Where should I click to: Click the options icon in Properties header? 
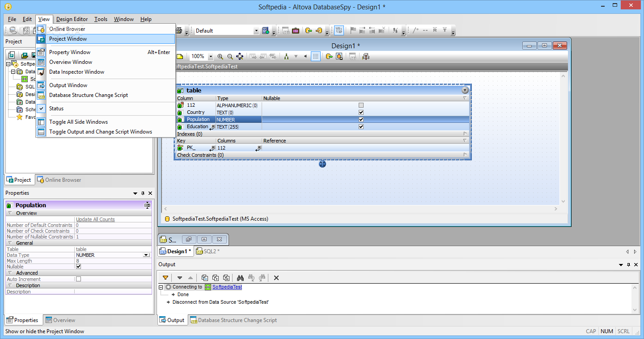click(147, 205)
